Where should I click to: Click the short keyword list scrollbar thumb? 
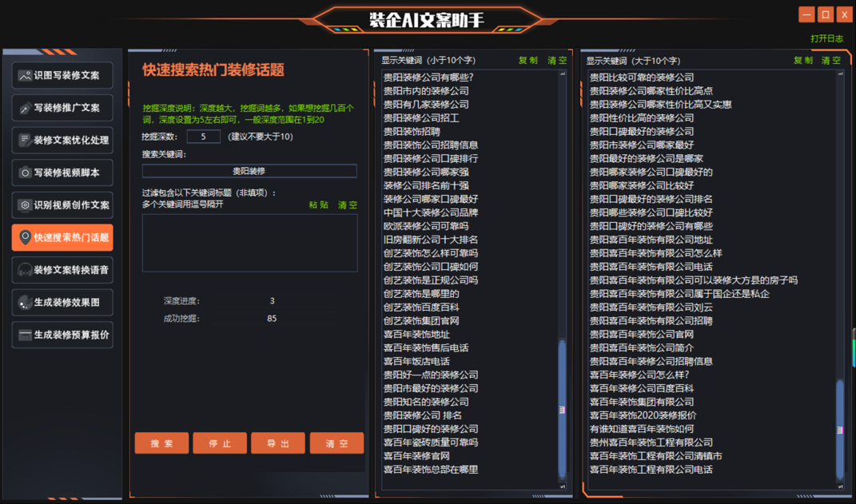(563, 409)
